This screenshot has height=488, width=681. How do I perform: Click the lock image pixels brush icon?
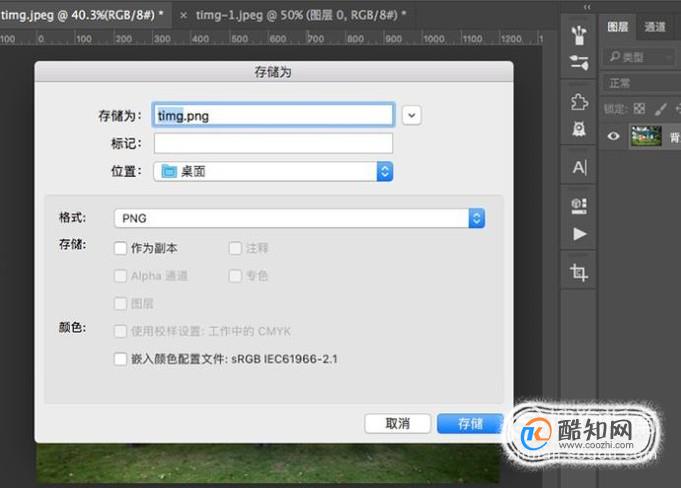tap(660, 109)
